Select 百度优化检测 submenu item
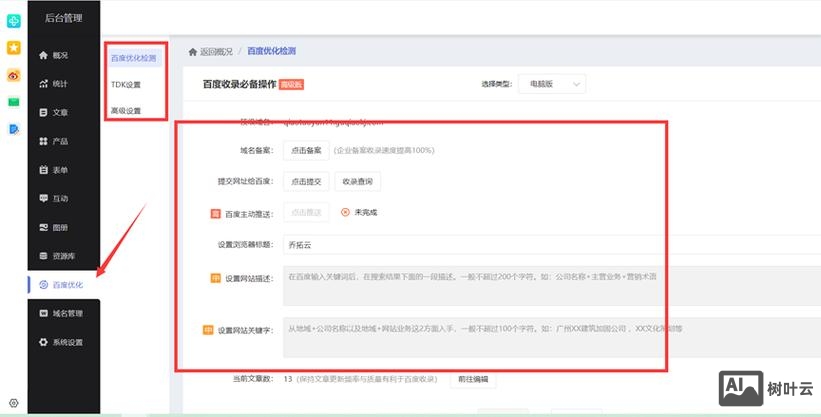This screenshot has width=821, height=417. [x=134, y=58]
